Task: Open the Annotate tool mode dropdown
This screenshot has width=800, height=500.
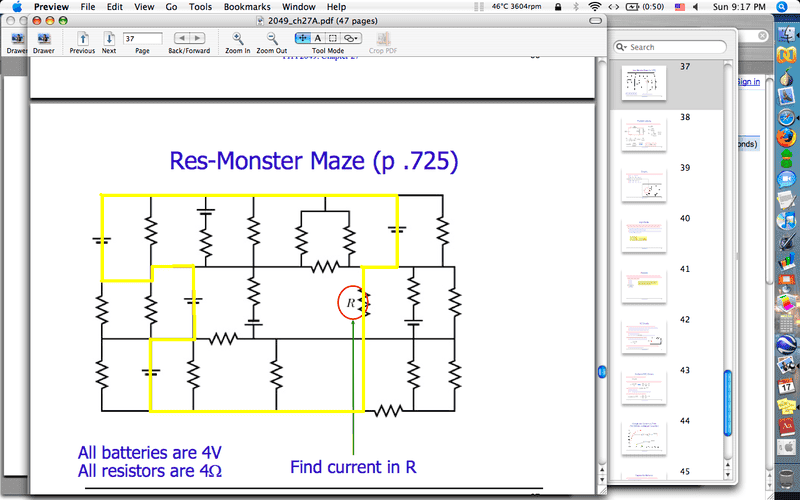Action: (x=351, y=38)
